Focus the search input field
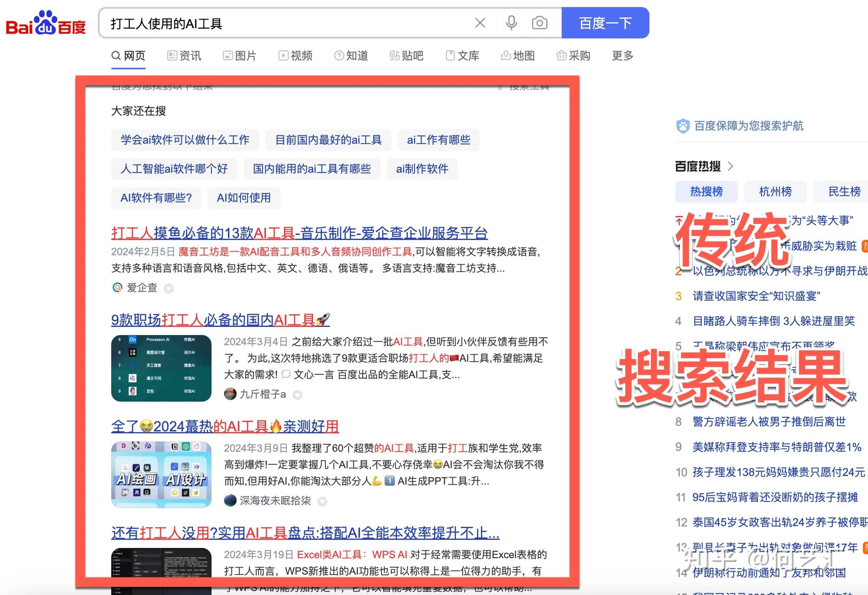 tap(286, 23)
